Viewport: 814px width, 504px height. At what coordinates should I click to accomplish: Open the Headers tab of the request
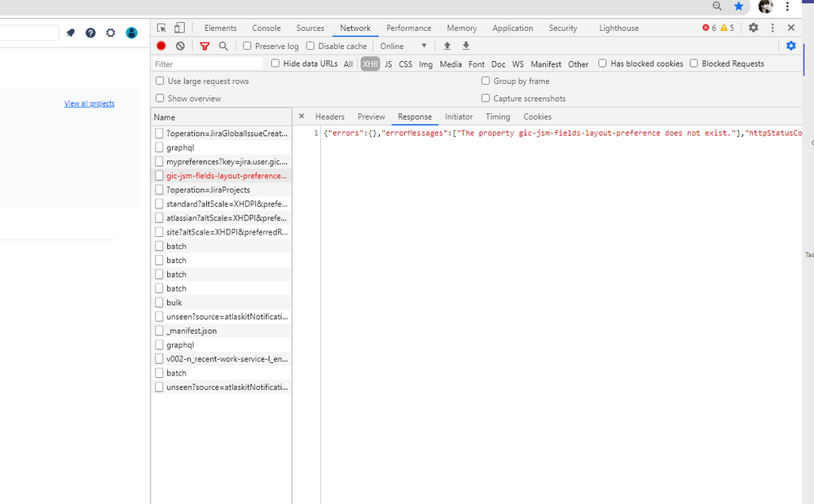point(329,116)
